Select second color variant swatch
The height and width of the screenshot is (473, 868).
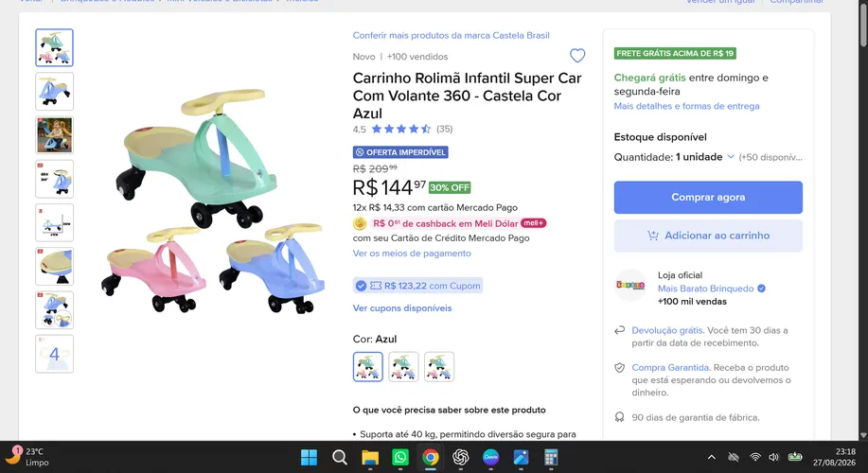403,367
